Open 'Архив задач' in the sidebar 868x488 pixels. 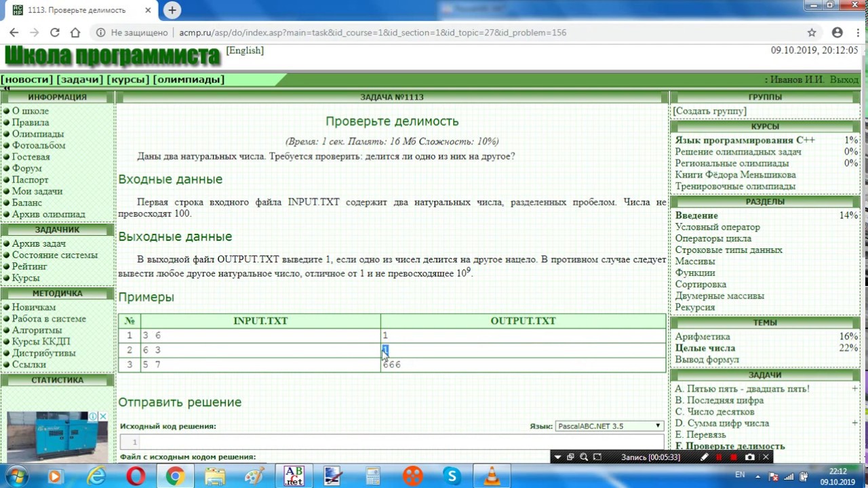coord(39,243)
